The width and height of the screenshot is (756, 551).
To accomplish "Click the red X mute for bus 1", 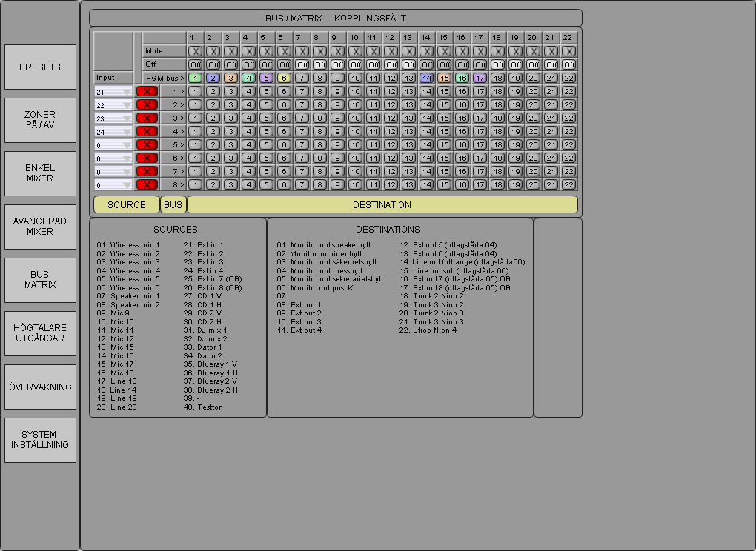I will 147,91.
